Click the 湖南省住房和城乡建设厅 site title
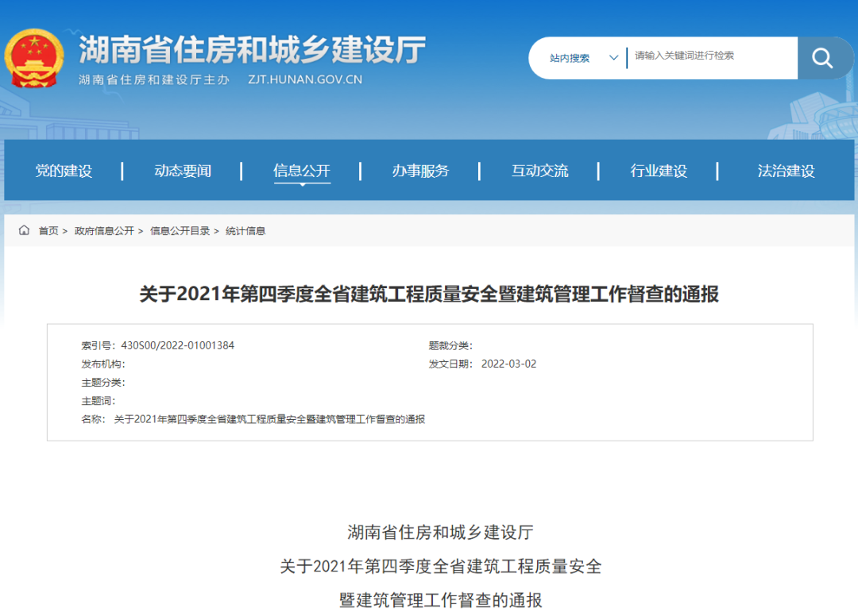The height and width of the screenshot is (616, 858). (x=253, y=50)
